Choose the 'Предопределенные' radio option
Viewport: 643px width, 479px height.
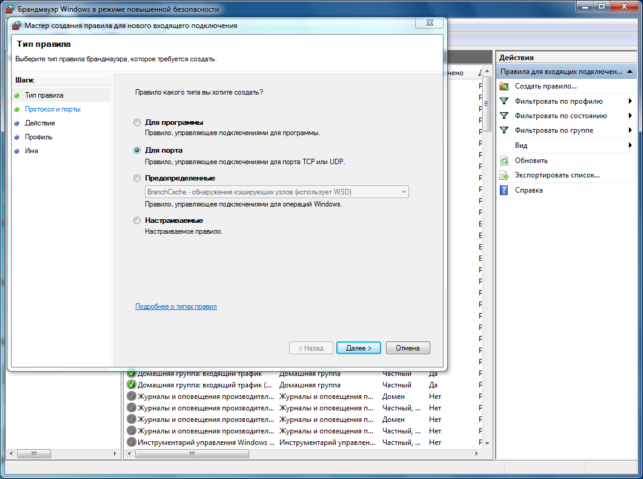point(137,178)
